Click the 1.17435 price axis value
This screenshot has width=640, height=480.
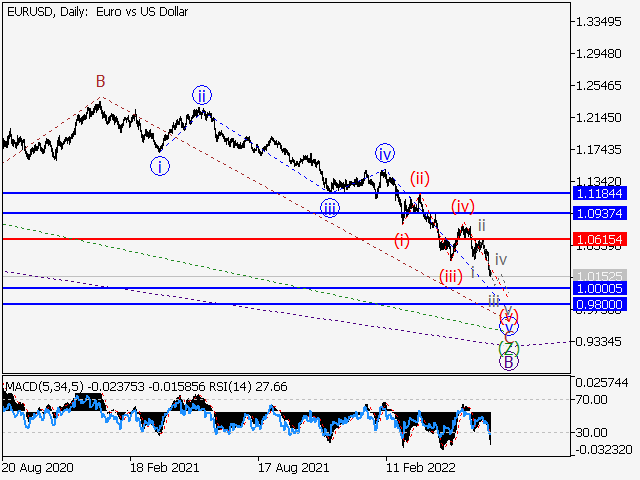[598, 149]
